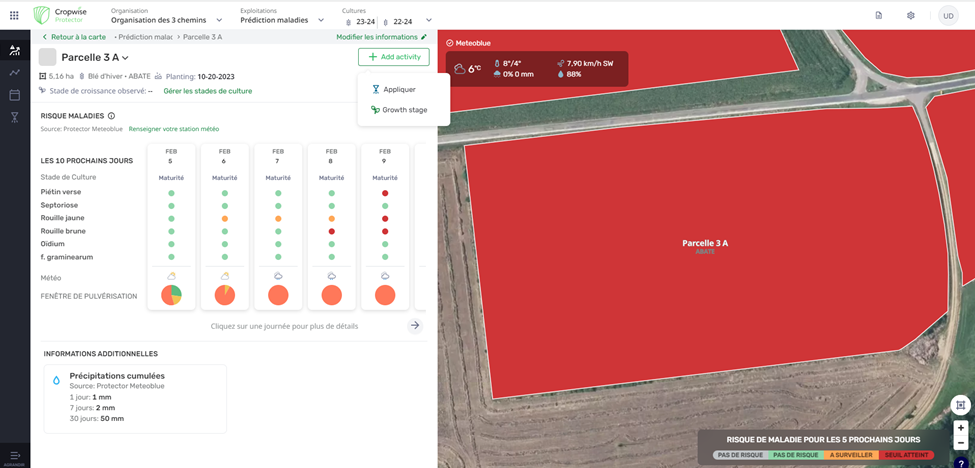Open settings gear in the header
Image resolution: width=975 pixels, height=468 pixels.
(x=910, y=16)
